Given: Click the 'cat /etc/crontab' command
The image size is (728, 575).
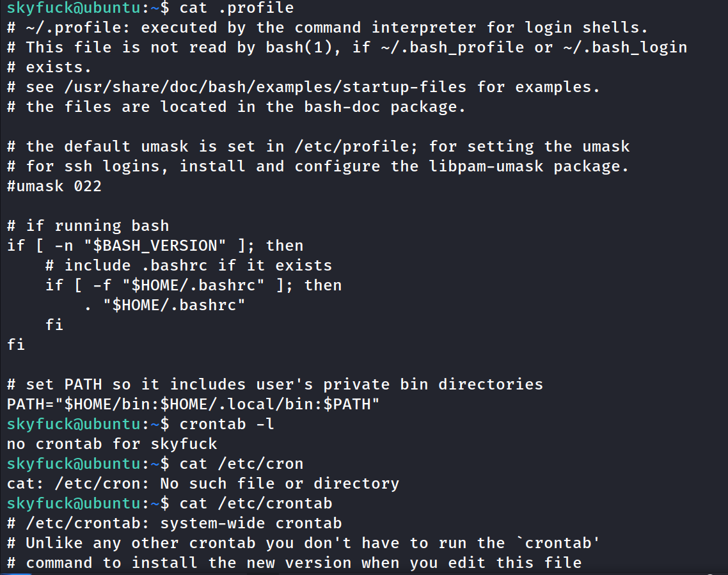Looking at the screenshot, I should (x=256, y=503).
